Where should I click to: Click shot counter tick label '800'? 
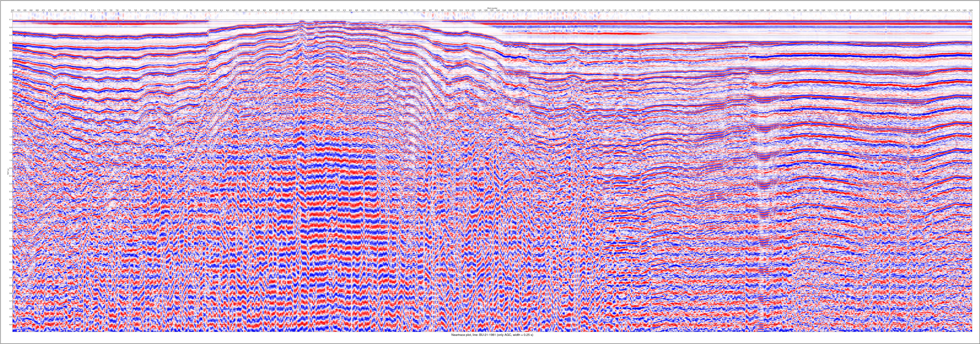[x=203, y=10]
